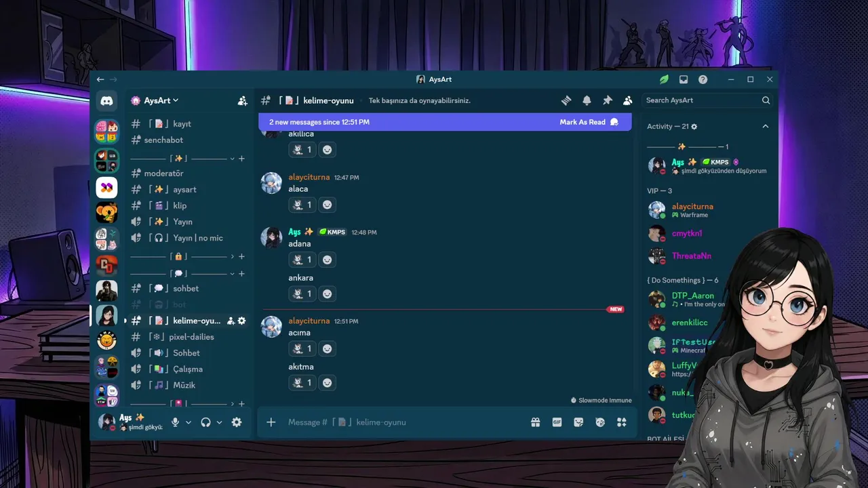Invite people icon beside AysArt server name
The height and width of the screenshot is (488, 868).
click(x=243, y=100)
